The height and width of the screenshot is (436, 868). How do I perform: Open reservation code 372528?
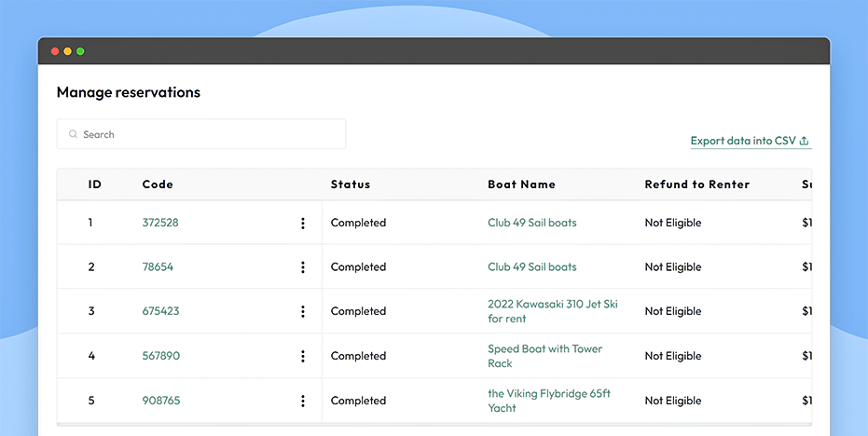pos(160,223)
